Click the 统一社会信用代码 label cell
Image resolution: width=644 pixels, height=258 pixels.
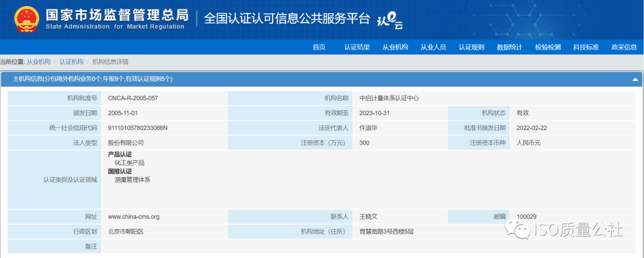click(55, 128)
